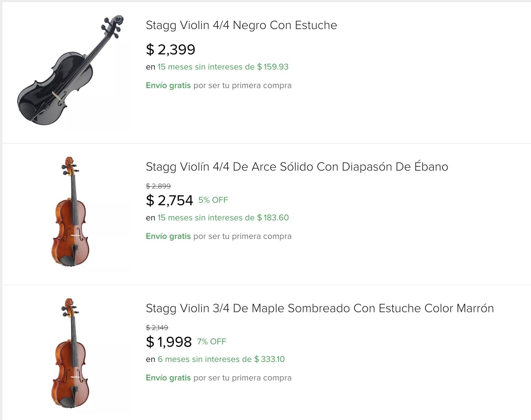This screenshot has width=531, height=420.
Task: Click the $ 1,998 discounted price
Action: click(x=169, y=342)
